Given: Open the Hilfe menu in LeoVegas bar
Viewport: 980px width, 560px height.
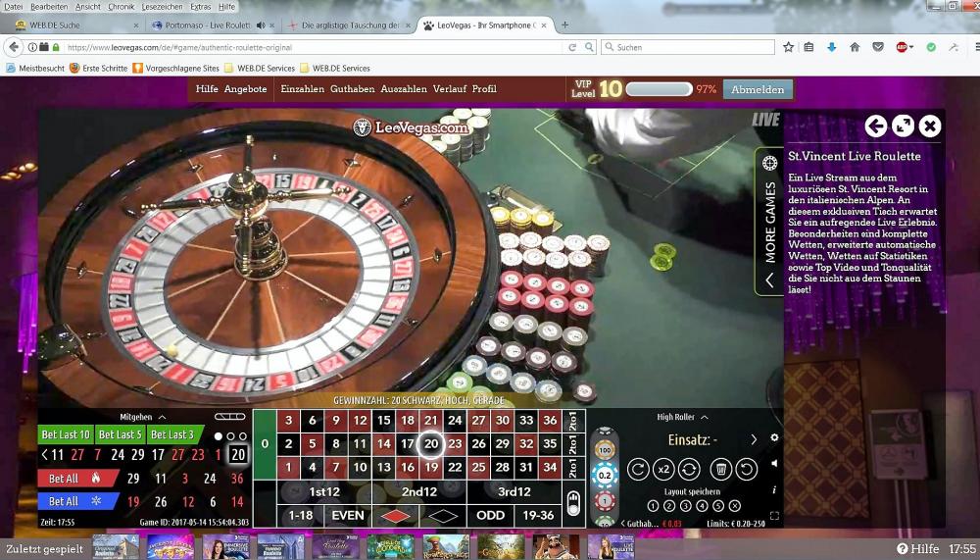Looking at the screenshot, I should pos(207,89).
